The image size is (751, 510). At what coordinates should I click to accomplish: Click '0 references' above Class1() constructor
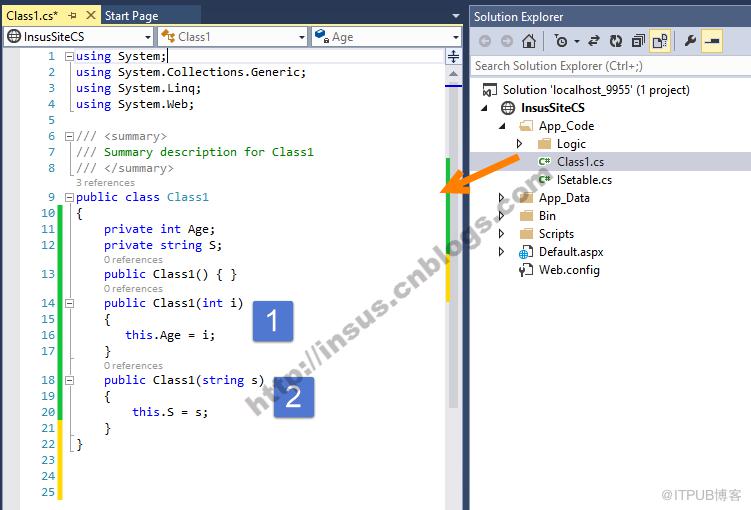coord(133,260)
